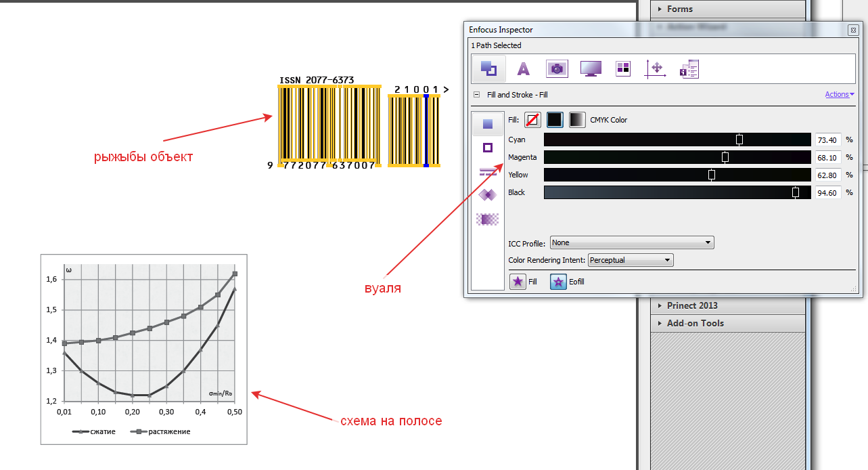Open the Summary info list icon
Viewport: 868px width, 470px height.
tap(689, 68)
